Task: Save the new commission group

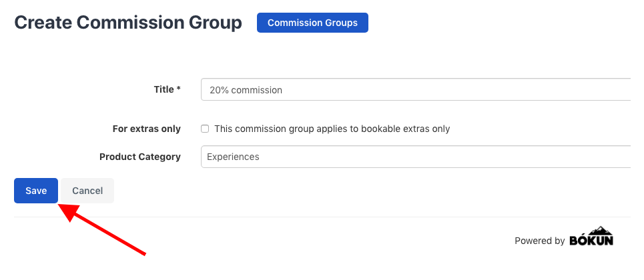Action: tap(36, 191)
